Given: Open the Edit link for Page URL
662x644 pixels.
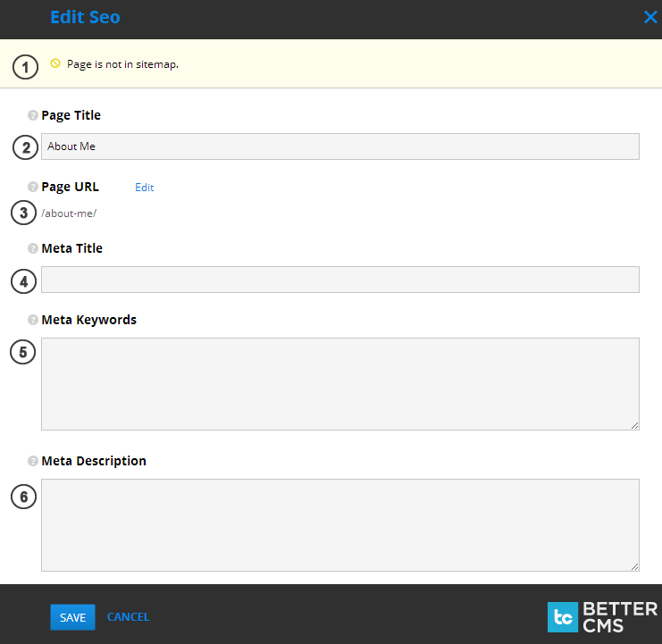Looking at the screenshot, I should coord(145,188).
